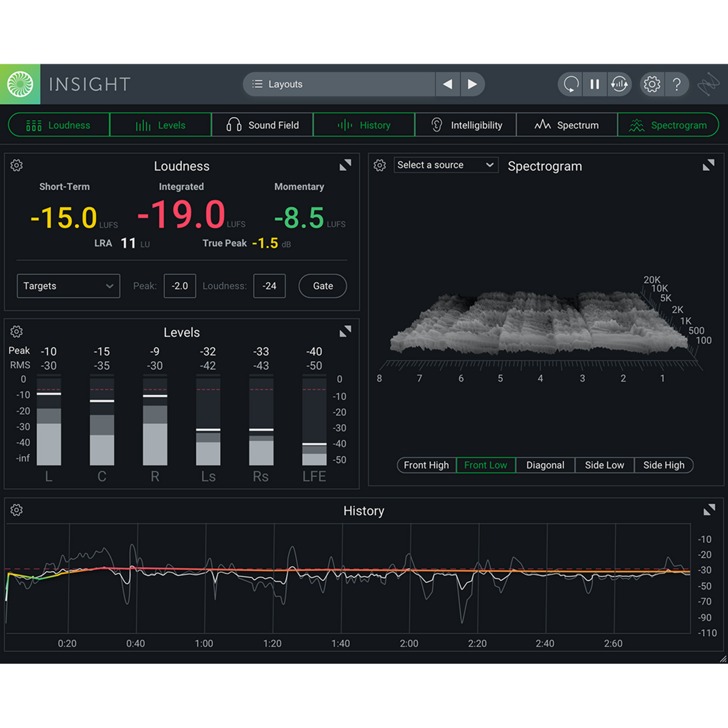Click the L channel level meter
Screen dimensions: 728x728
[49, 420]
